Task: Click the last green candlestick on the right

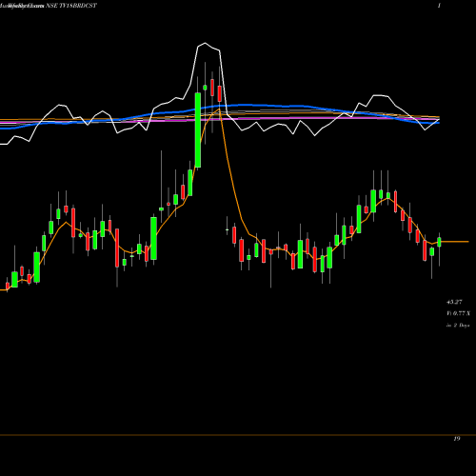Action: point(439,242)
